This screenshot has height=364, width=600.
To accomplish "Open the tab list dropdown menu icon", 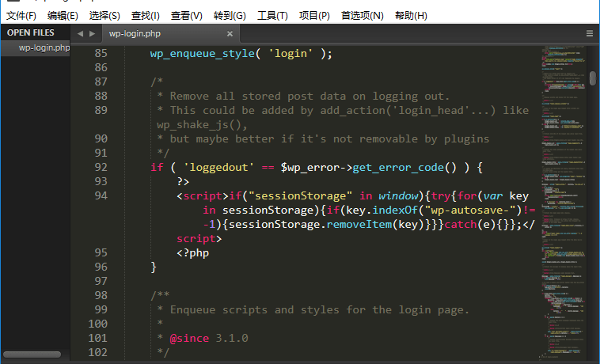I will point(590,34).
